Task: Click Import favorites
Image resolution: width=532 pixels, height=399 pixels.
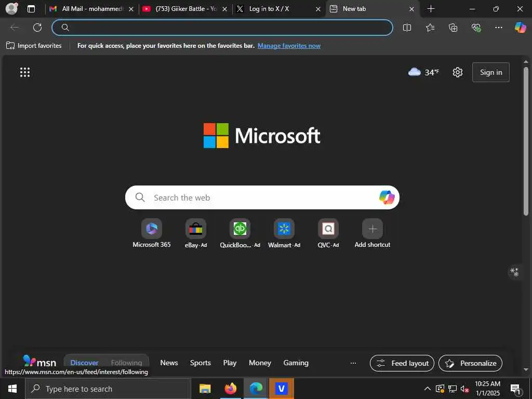Action: [x=34, y=46]
